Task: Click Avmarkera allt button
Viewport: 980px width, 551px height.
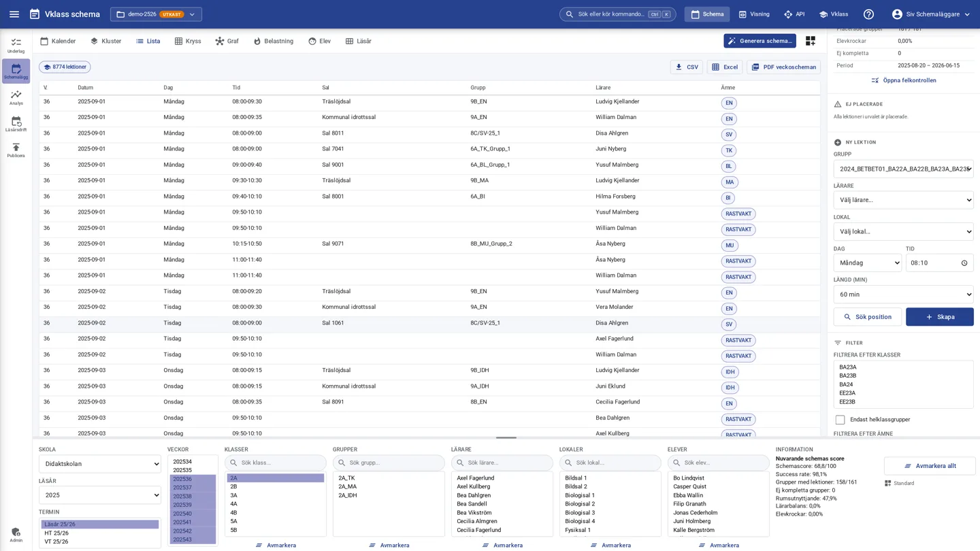Action: point(930,466)
